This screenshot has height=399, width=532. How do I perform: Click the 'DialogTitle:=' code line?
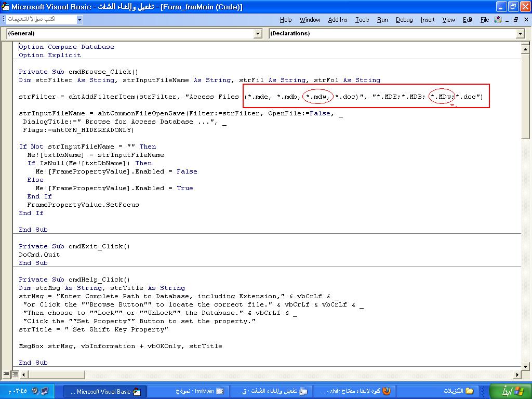pyautogui.click(x=125, y=122)
